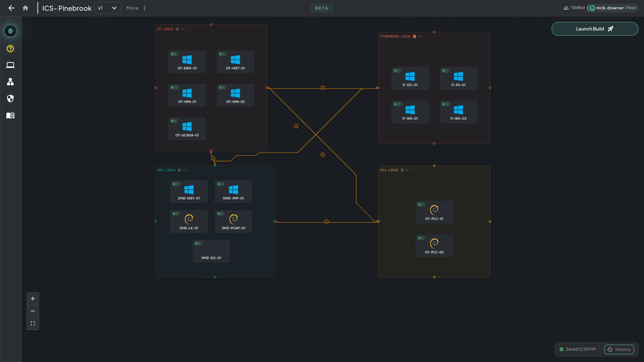Click the nick.downer user chip
Image resolution: width=644 pixels, height=362 pixels.
point(612,8)
